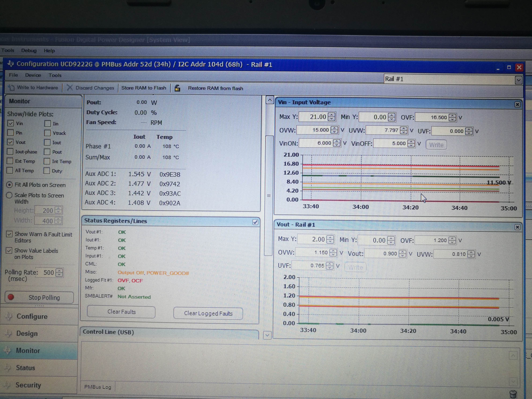Open the Debug menu
Image resolution: width=532 pixels, height=399 pixels.
(x=29, y=51)
